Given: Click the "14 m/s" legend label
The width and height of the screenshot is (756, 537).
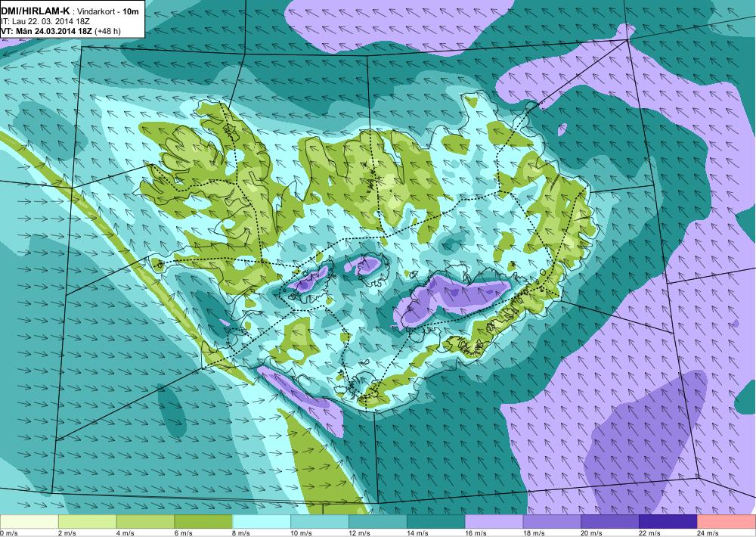Looking at the screenshot, I should pos(417,533).
